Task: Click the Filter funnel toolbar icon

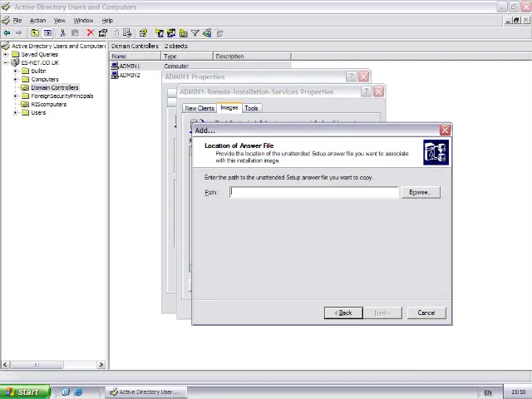Action: 195,33
